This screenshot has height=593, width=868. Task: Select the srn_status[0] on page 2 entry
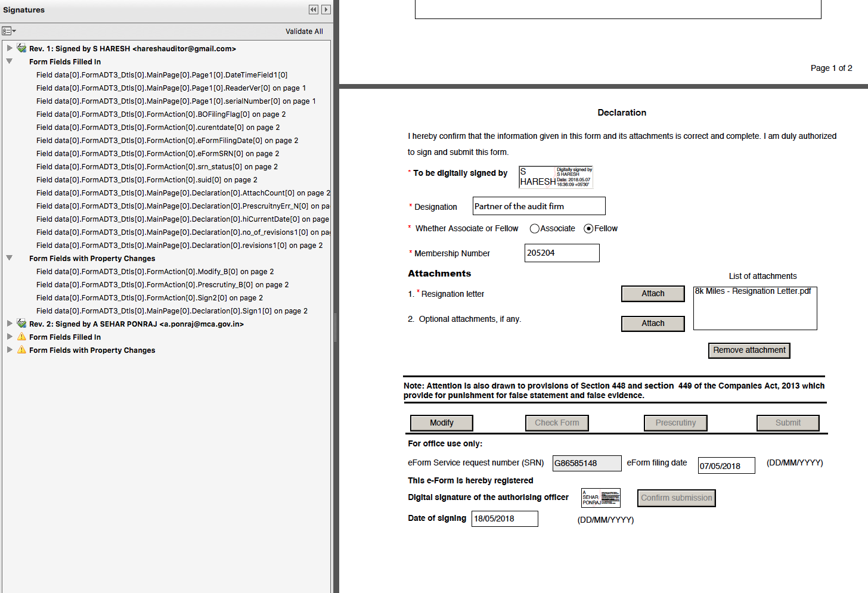157,167
